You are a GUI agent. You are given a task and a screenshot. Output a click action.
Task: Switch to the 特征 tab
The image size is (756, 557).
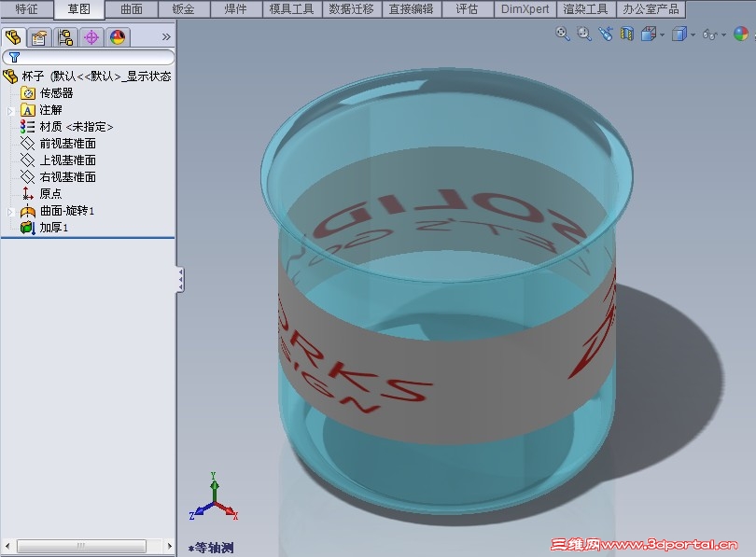point(26,9)
